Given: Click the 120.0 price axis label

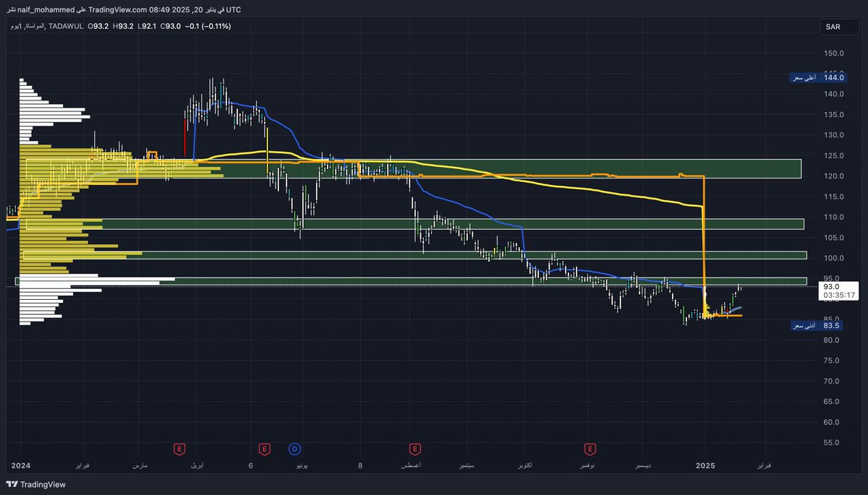Looking at the screenshot, I should click(834, 176).
